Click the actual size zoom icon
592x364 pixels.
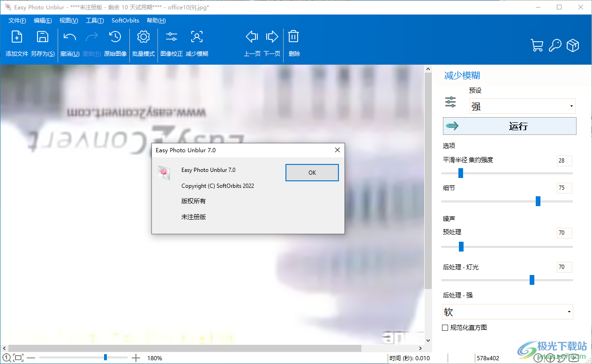tap(6, 358)
